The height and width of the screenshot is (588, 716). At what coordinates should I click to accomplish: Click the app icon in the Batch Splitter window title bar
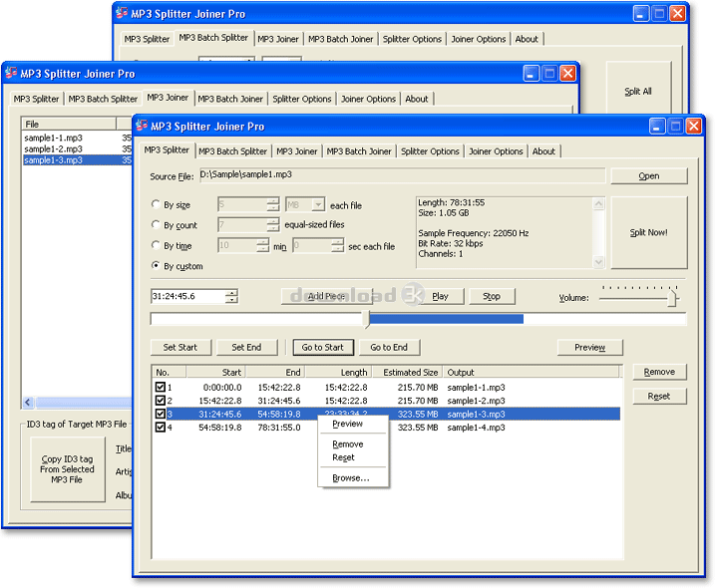click(122, 12)
